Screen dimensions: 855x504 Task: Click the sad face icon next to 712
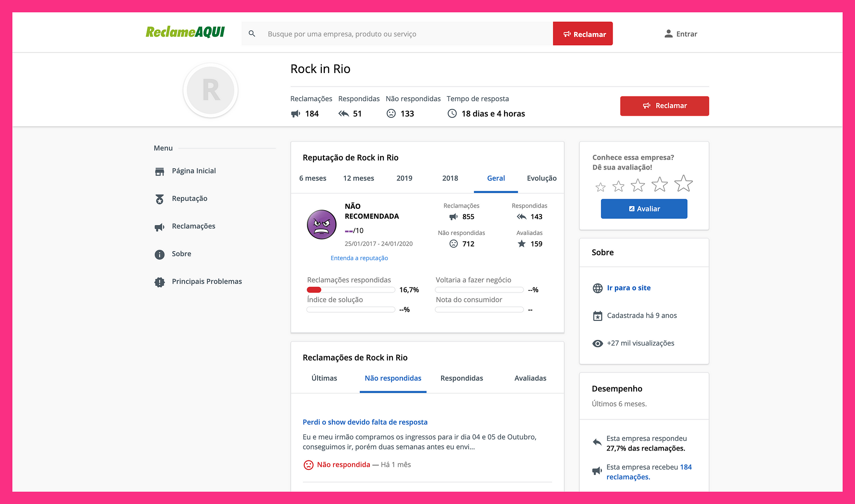click(454, 244)
